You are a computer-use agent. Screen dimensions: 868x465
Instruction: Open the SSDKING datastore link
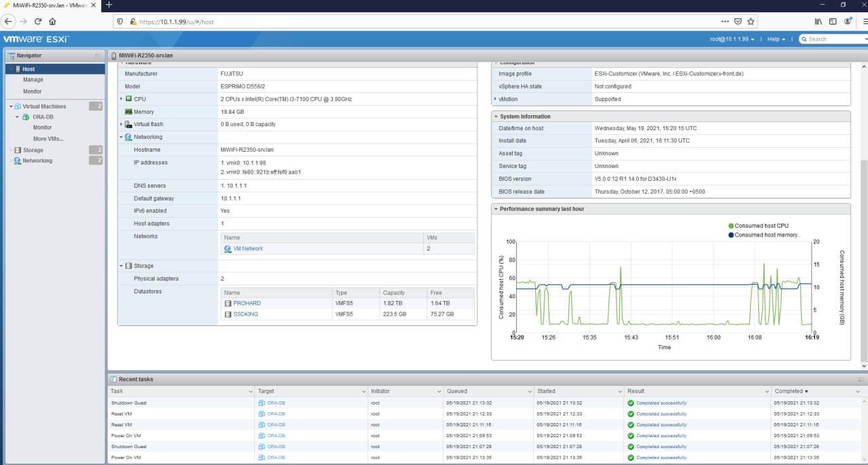(x=245, y=315)
